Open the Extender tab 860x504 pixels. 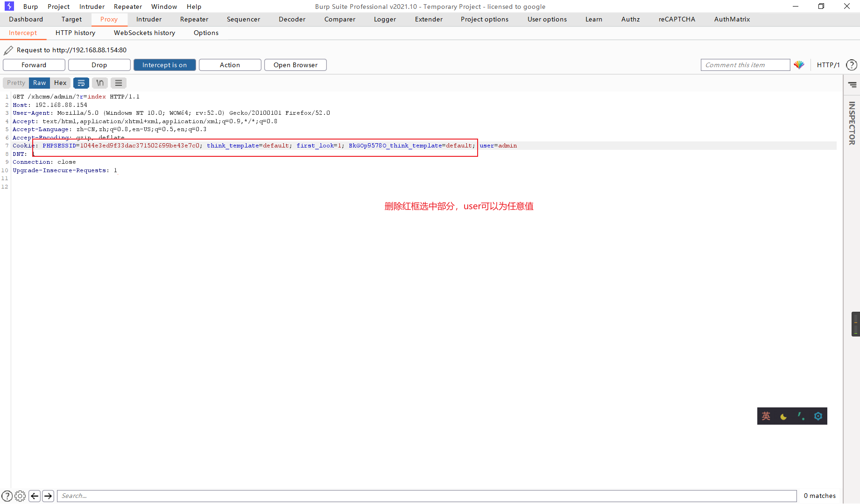[x=429, y=19]
